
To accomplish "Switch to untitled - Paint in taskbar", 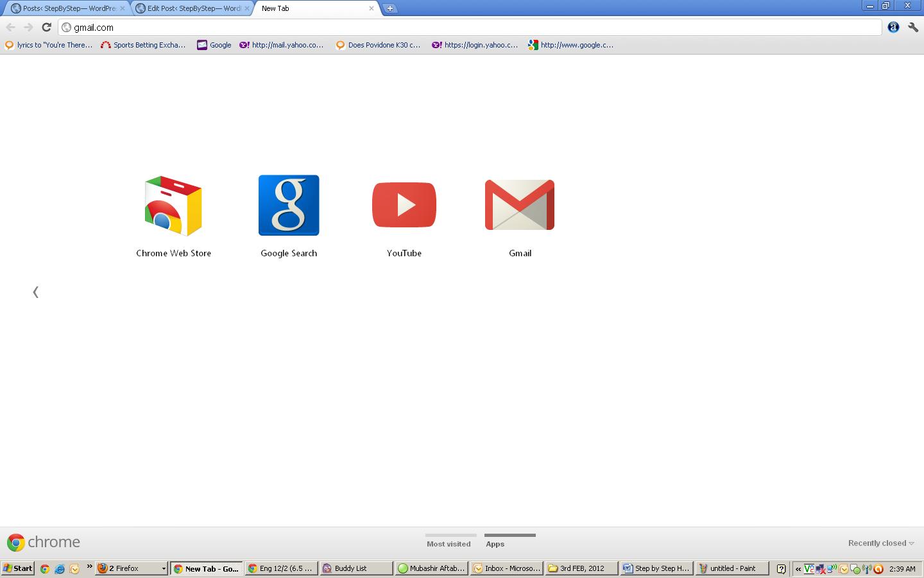I will pos(732,568).
